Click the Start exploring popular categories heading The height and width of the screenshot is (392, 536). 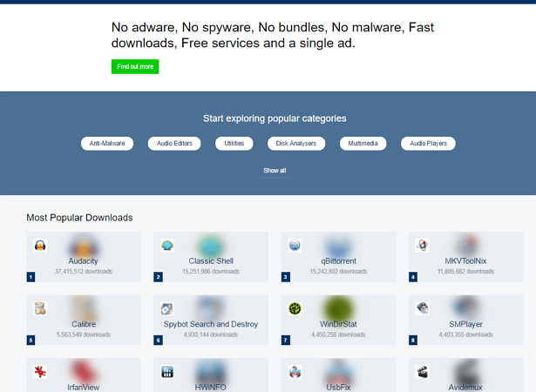tap(275, 118)
